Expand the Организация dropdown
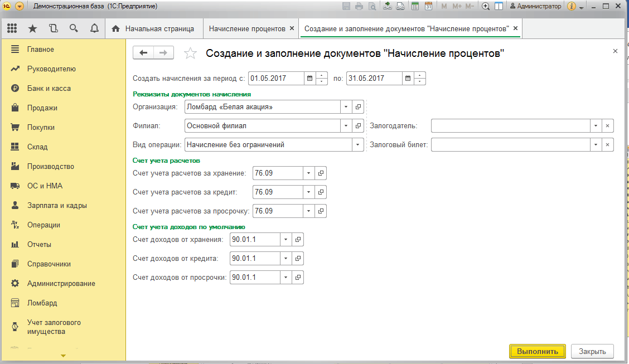629x364 pixels. [x=346, y=107]
